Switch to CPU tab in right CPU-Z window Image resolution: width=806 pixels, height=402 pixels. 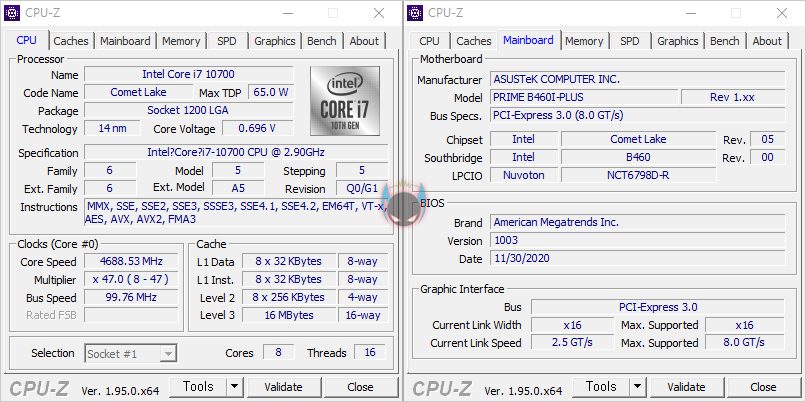(429, 41)
